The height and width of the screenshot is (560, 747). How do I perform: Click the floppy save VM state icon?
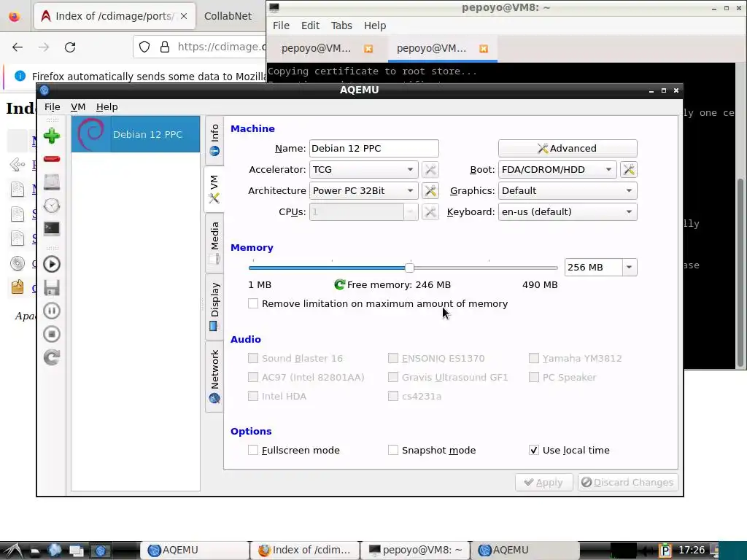pyautogui.click(x=52, y=287)
